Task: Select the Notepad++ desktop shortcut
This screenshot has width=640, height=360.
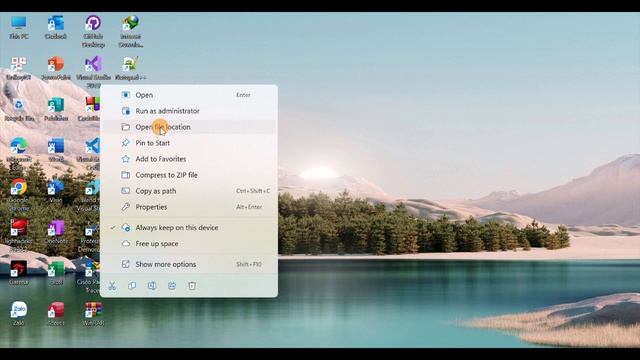Action: [x=131, y=68]
